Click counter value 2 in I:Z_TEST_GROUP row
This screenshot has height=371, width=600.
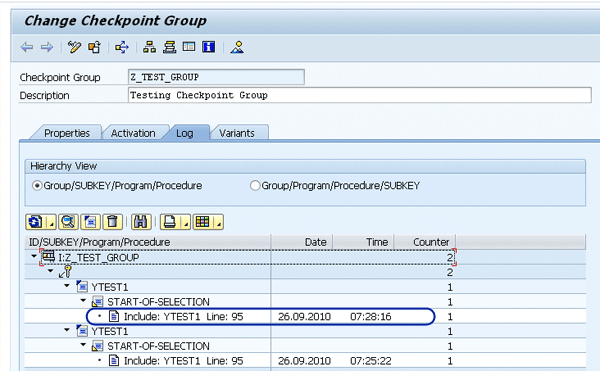tap(450, 257)
